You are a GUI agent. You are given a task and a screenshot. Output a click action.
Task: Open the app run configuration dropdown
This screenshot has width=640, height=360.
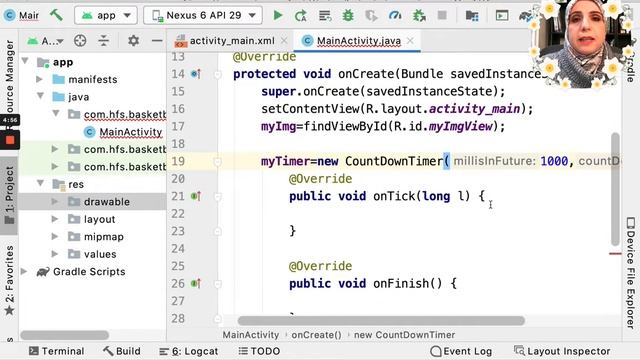(106, 16)
